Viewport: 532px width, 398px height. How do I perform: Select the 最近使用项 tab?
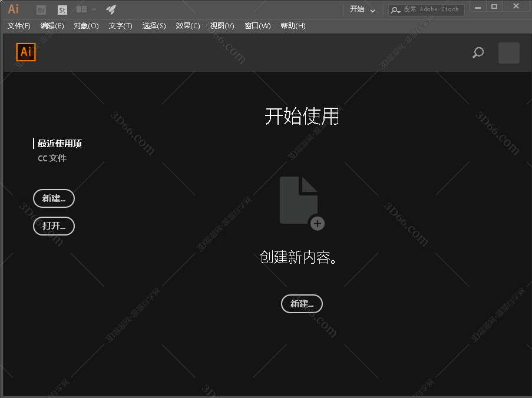(60, 144)
